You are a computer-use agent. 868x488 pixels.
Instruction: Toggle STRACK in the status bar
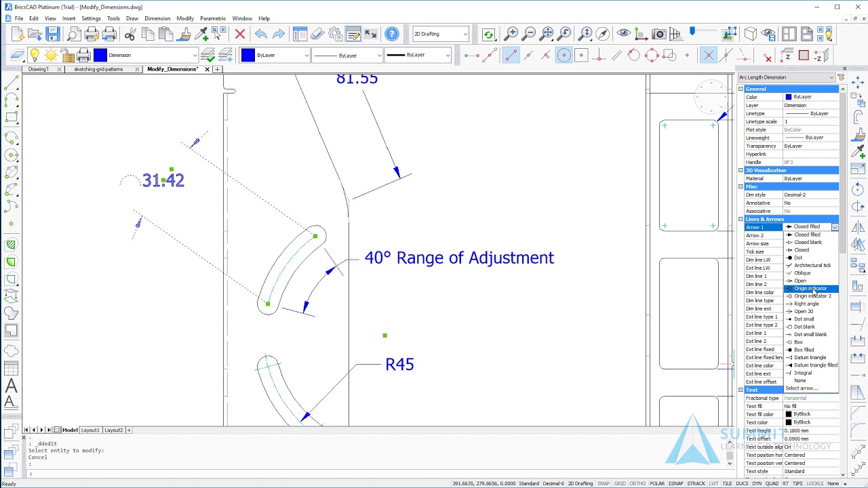tap(696, 484)
